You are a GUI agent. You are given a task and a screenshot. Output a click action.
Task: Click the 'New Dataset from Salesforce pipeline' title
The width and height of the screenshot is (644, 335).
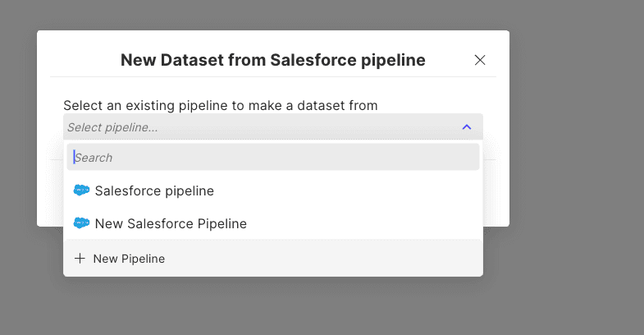(272, 60)
